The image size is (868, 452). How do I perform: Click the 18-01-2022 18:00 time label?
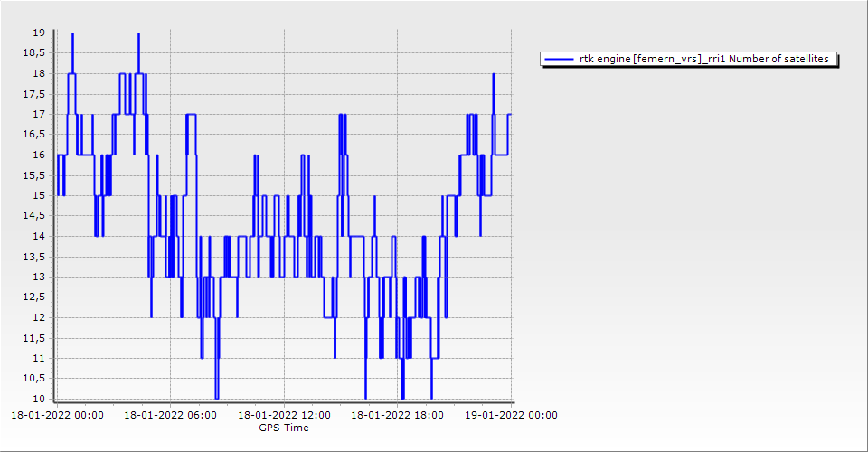tap(397, 415)
